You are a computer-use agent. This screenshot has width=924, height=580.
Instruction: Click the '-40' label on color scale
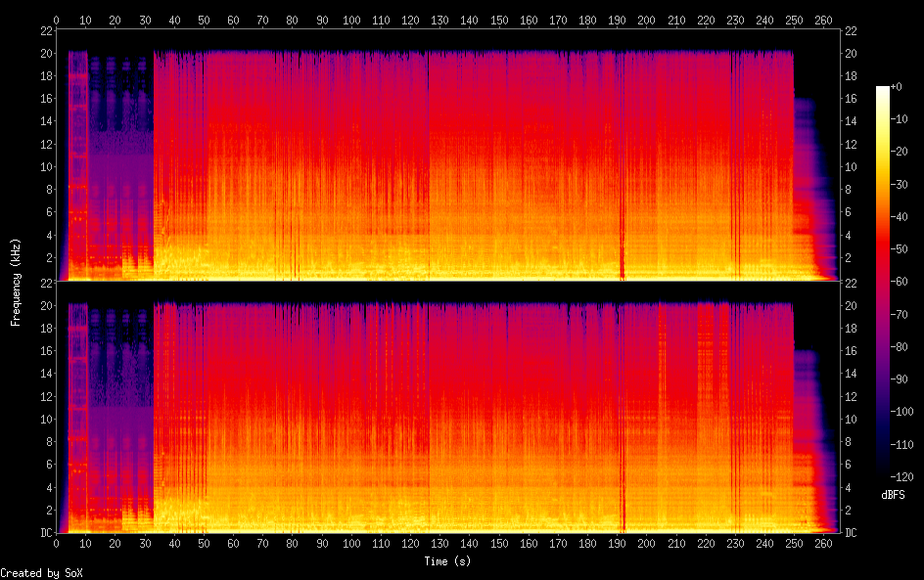click(x=899, y=217)
